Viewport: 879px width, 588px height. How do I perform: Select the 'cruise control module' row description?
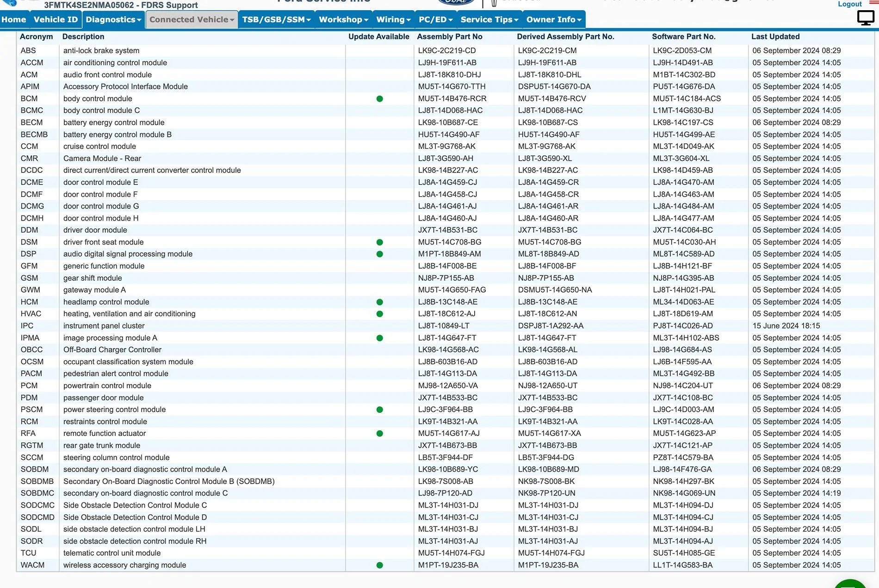point(99,146)
